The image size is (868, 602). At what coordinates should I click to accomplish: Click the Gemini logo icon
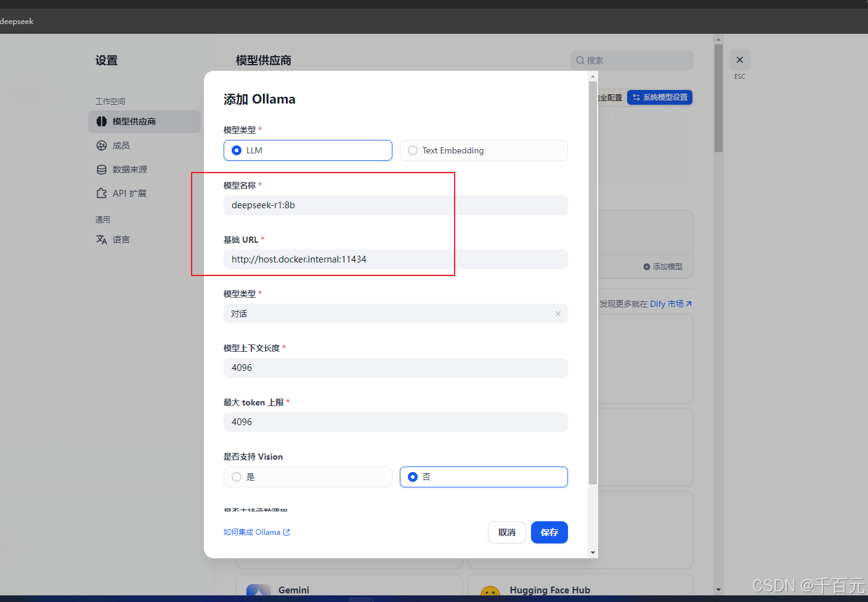(x=259, y=590)
